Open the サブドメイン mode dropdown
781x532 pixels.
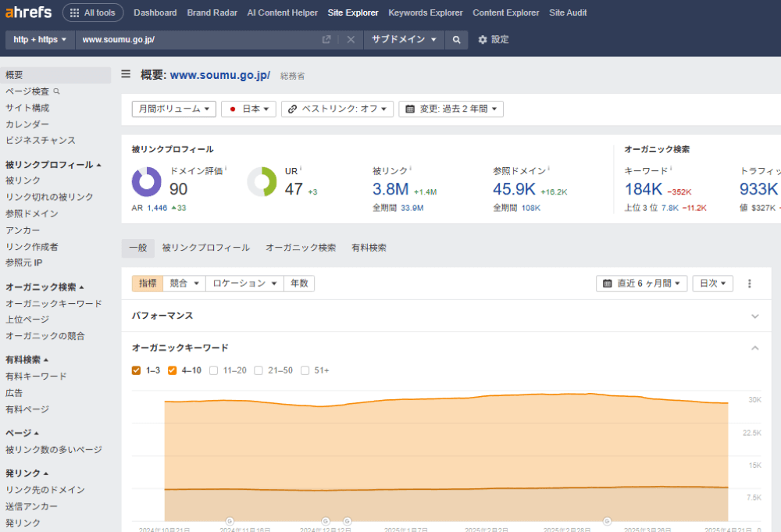point(404,40)
